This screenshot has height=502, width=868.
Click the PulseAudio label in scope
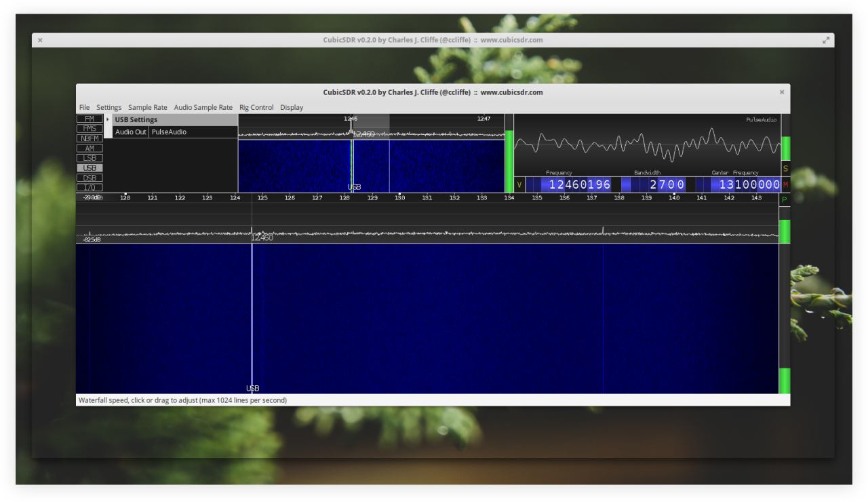pos(762,119)
